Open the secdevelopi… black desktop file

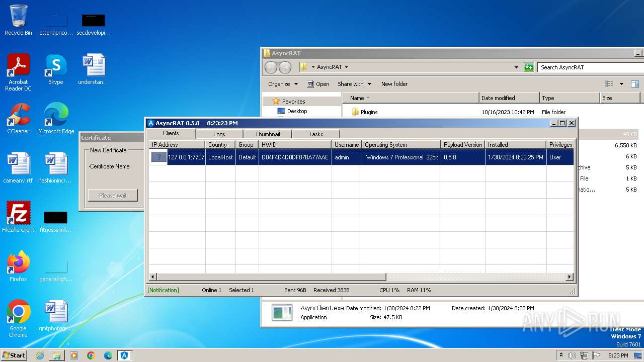94,24
